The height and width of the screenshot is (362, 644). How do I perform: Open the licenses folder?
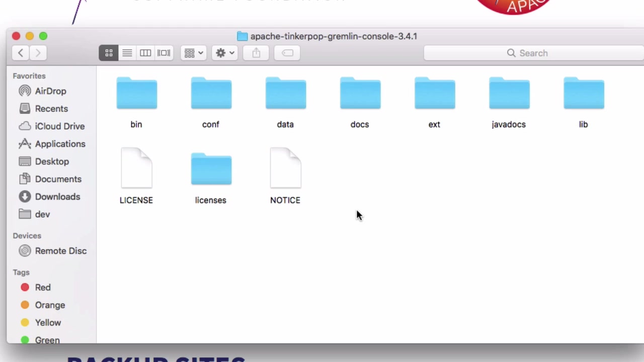coord(211,169)
